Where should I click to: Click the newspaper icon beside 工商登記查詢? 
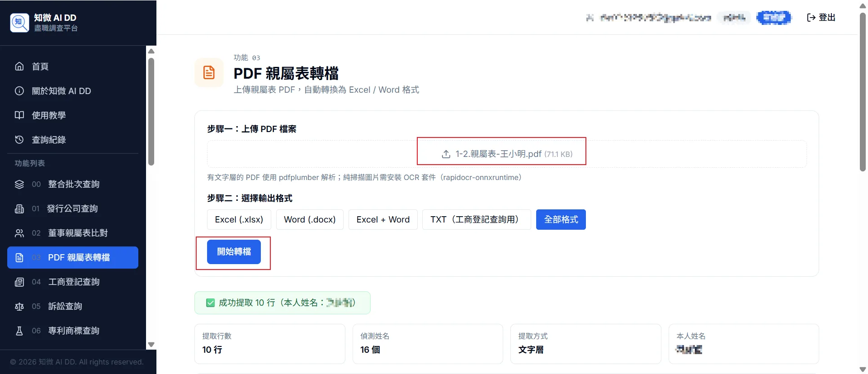point(19,282)
